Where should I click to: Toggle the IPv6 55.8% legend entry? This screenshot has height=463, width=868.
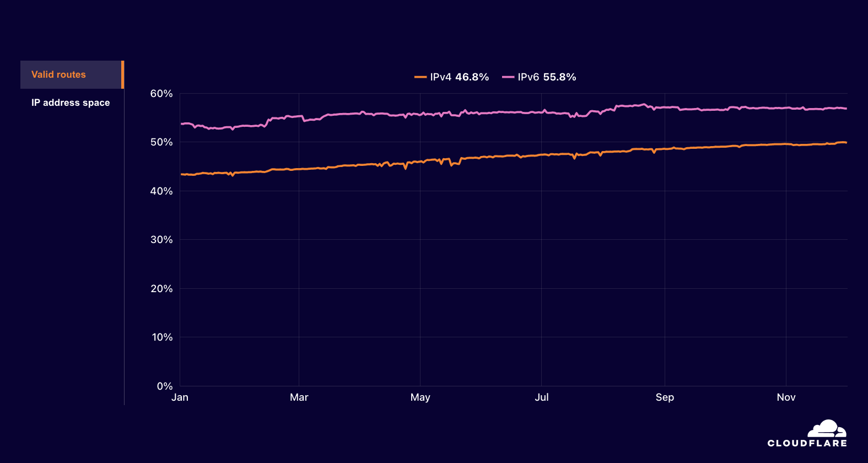[539, 77]
